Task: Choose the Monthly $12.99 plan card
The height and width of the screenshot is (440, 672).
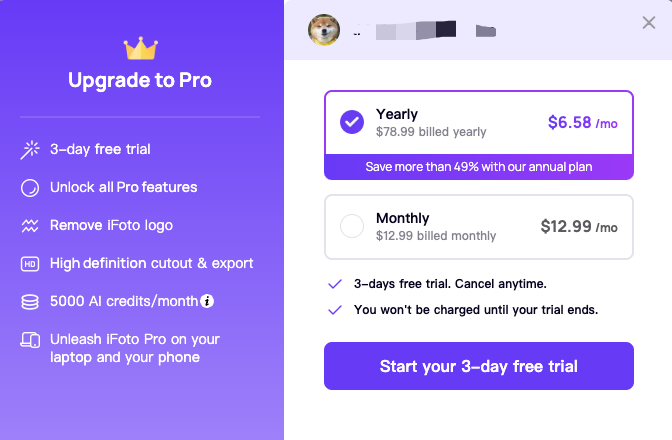Action: [x=479, y=227]
